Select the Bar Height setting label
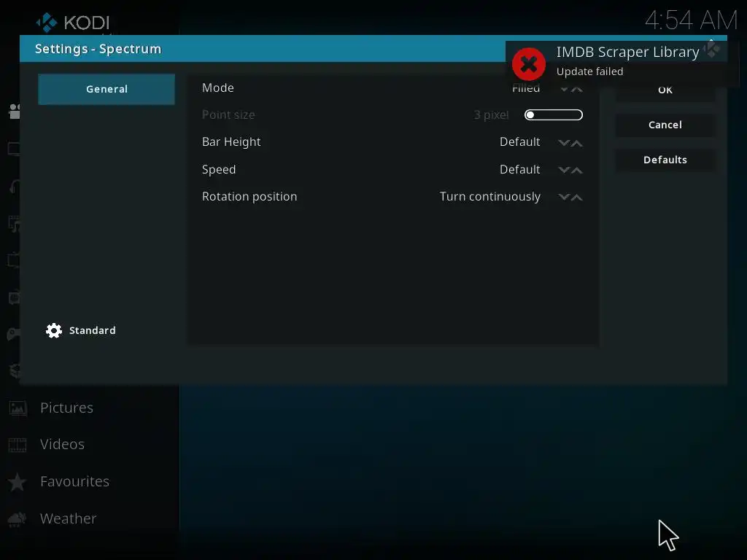747x560 pixels. click(x=231, y=142)
